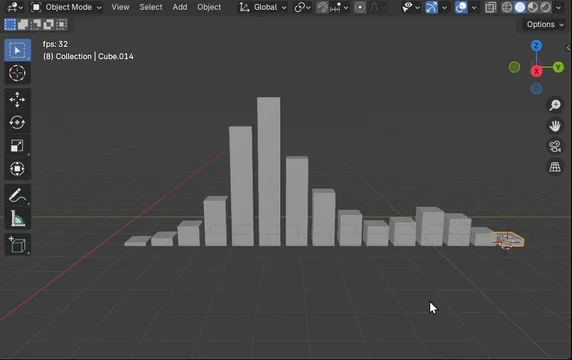Screen dimensions: 572x360
Task: Open the editor type selector
Action: [x=15, y=7]
